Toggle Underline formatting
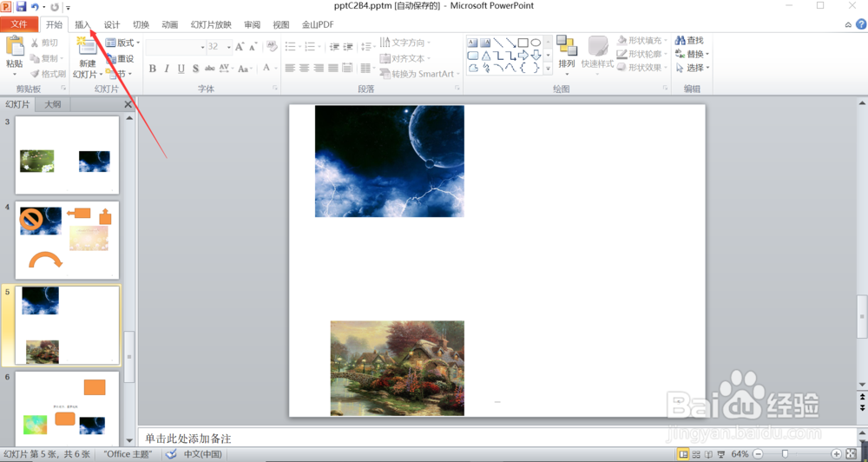The height and width of the screenshot is (462, 868). click(x=181, y=69)
